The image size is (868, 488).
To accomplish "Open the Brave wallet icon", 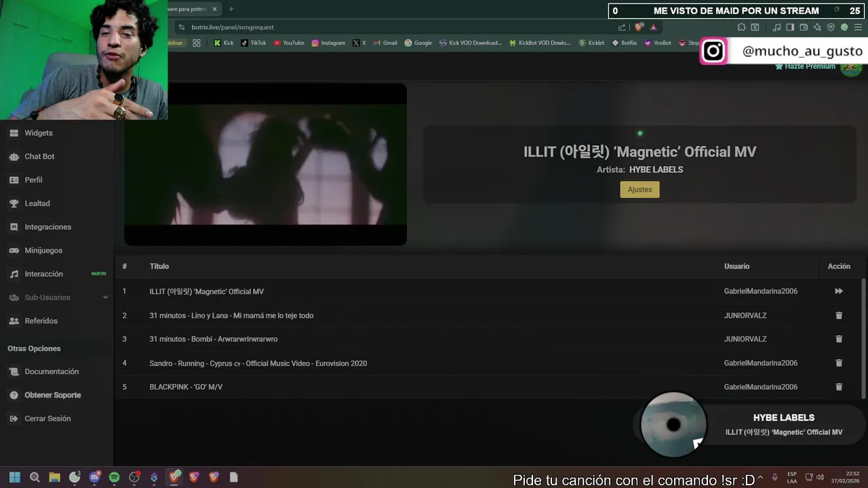I will tap(804, 27).
